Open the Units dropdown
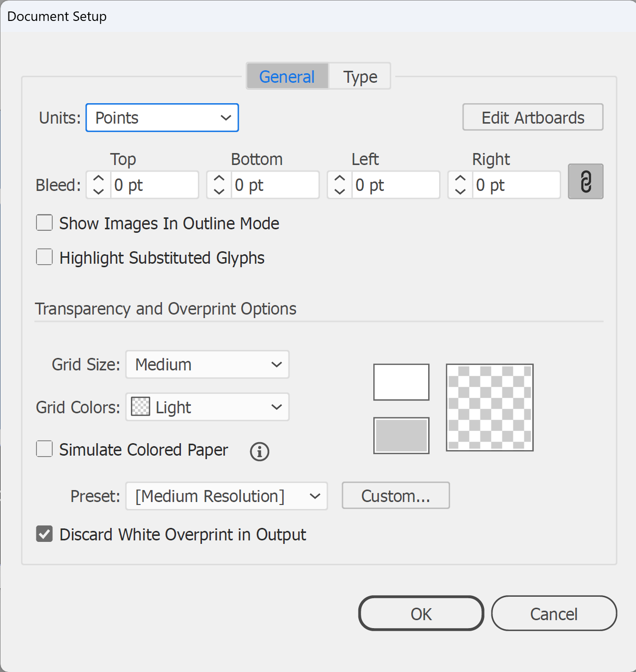 (162, 118)
